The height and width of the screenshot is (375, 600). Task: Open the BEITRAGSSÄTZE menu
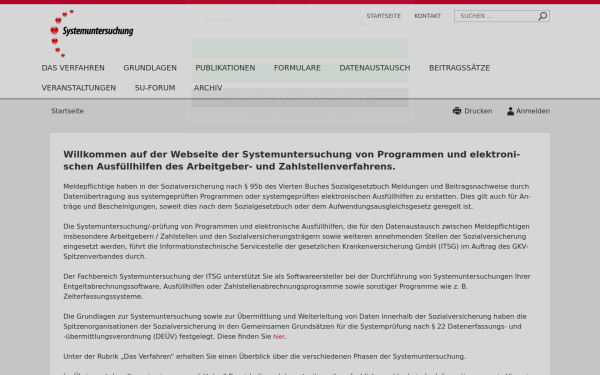[459, 68]
